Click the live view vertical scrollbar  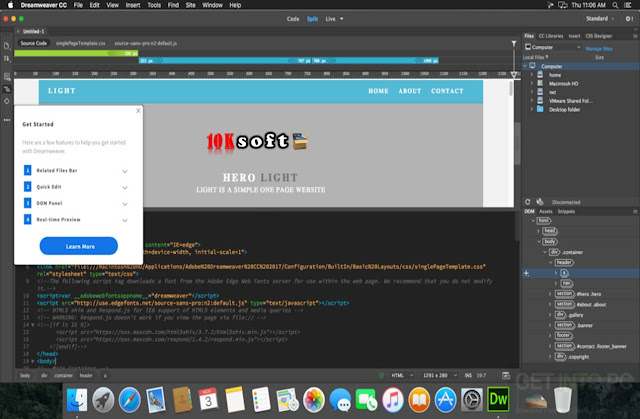(x=511, y=89)
